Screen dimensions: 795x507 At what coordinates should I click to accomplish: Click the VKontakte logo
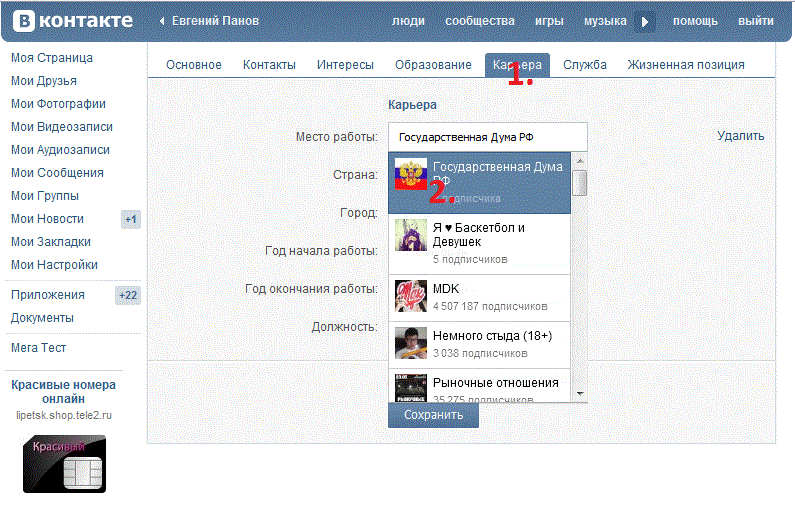click(73, 21)
